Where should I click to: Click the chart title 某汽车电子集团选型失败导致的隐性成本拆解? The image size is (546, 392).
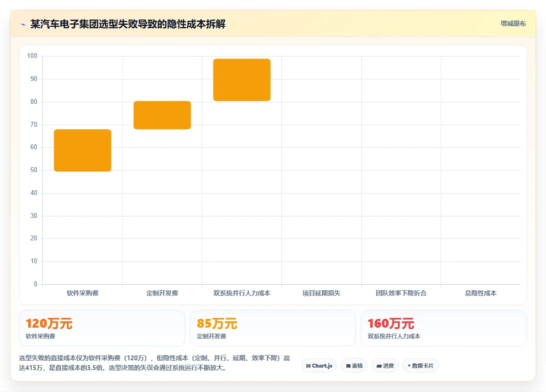pos(128,24)
